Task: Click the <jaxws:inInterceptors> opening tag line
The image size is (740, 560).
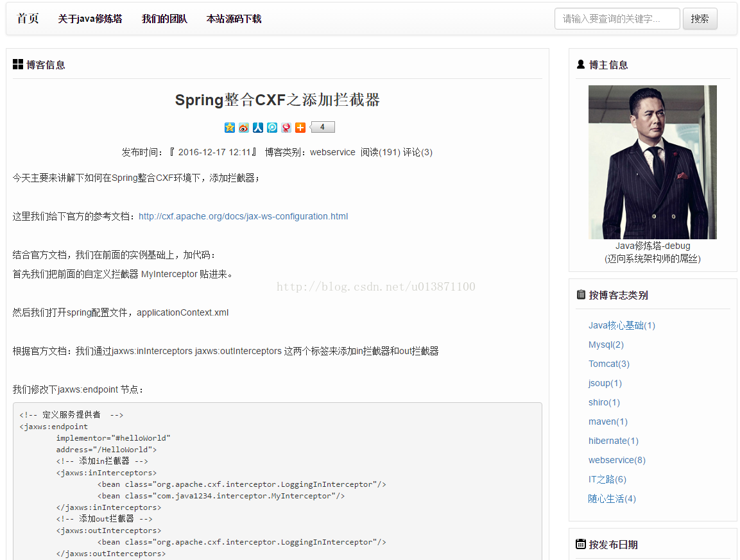Action: pyautogui.click(x=106, y=473)
